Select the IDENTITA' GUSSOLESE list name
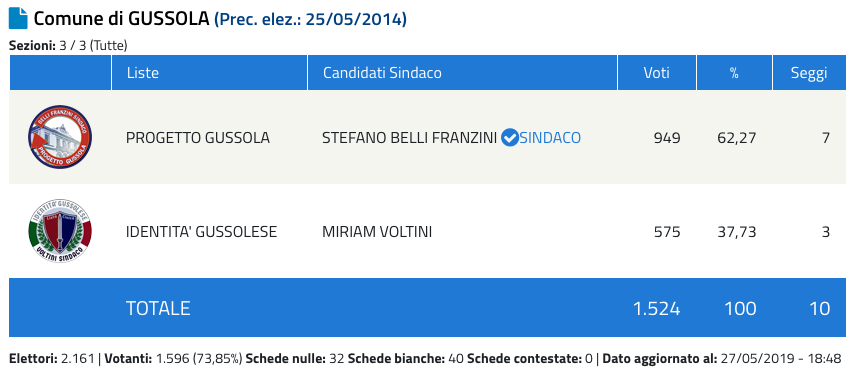 click(201, 232)
